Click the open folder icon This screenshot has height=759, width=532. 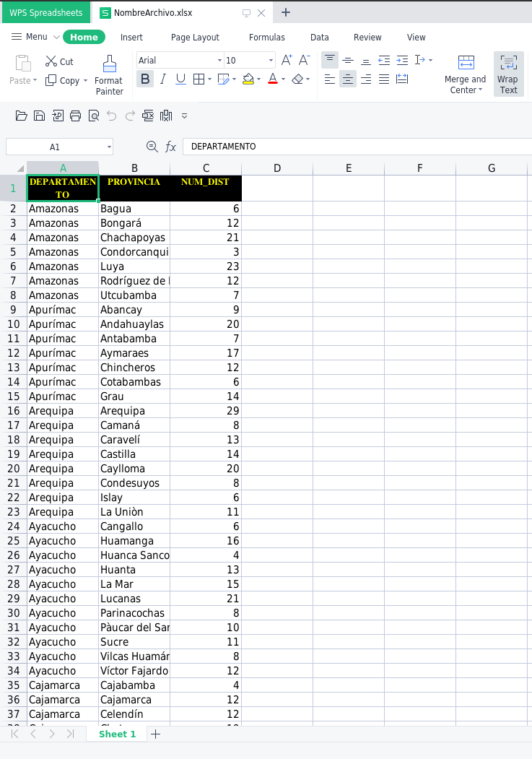coord(21,116)
